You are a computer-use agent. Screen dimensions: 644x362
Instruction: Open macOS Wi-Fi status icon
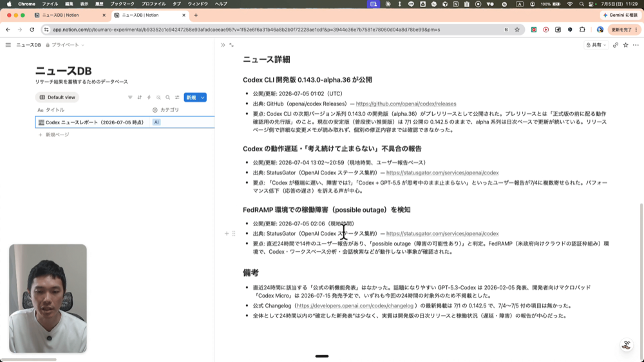click(570, 4)
